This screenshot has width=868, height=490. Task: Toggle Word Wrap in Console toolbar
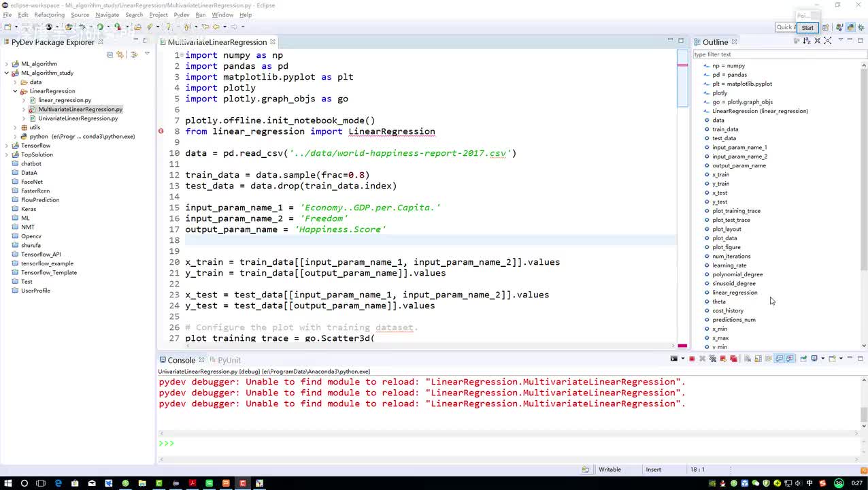768,359
